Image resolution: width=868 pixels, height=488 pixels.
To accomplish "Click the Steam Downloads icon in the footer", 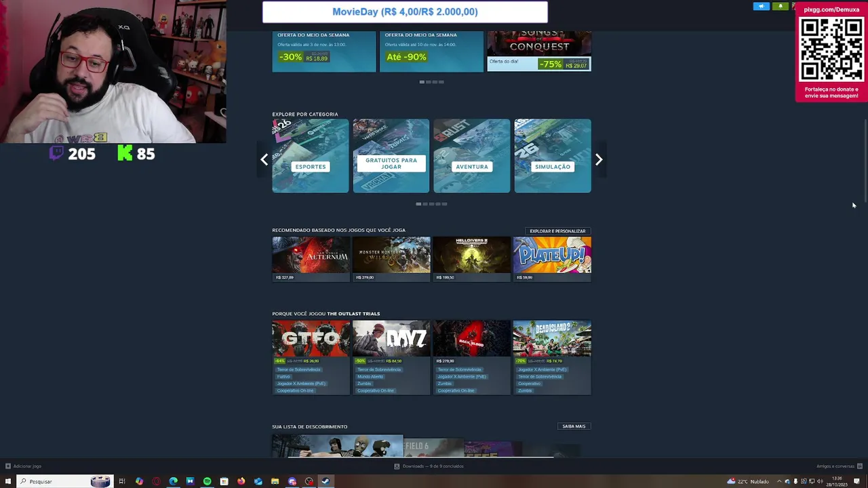I will (397, 466).
